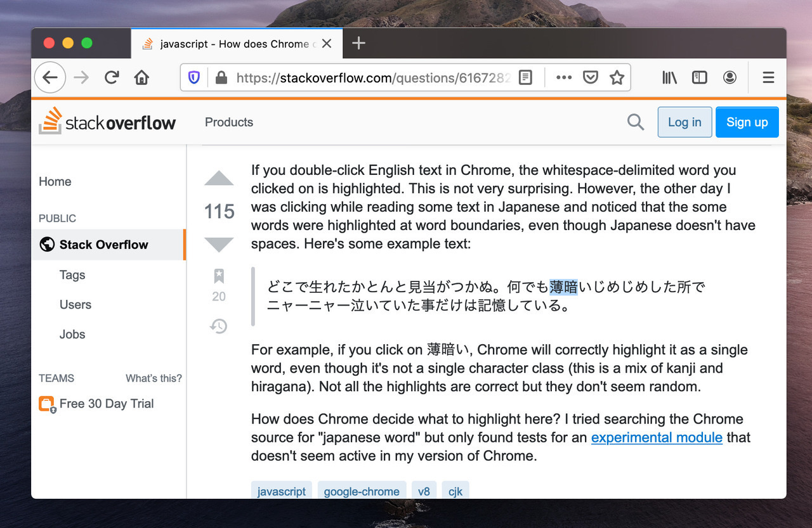Image resolution: width=812 pixels, height=528 pixels.
Task: Click the globe icon beside Stack Overflow
Action: pos(47,245)
